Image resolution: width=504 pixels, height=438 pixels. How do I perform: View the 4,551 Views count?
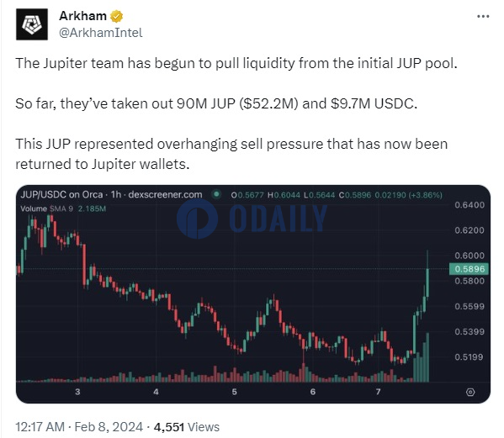[187, 427]
